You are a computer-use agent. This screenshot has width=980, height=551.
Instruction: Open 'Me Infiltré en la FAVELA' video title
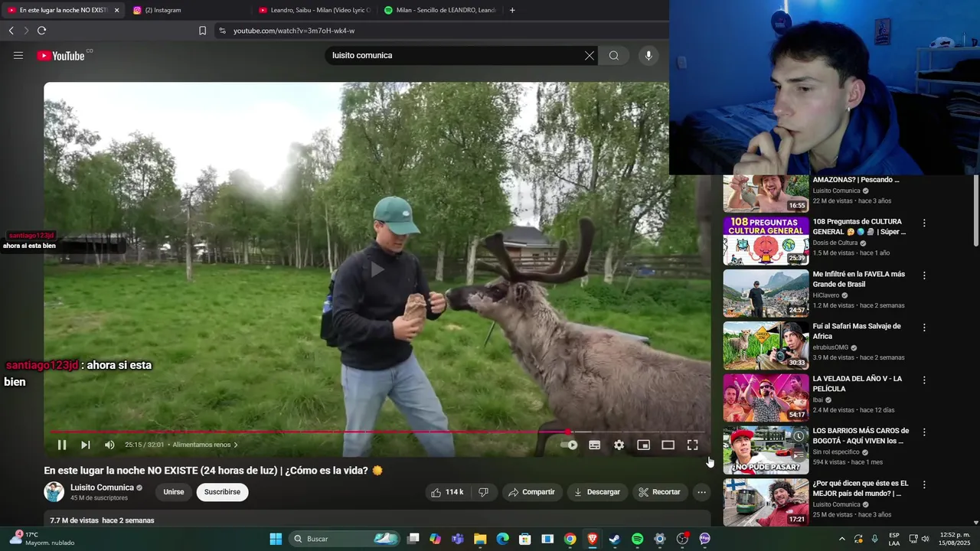click(858, 279)
